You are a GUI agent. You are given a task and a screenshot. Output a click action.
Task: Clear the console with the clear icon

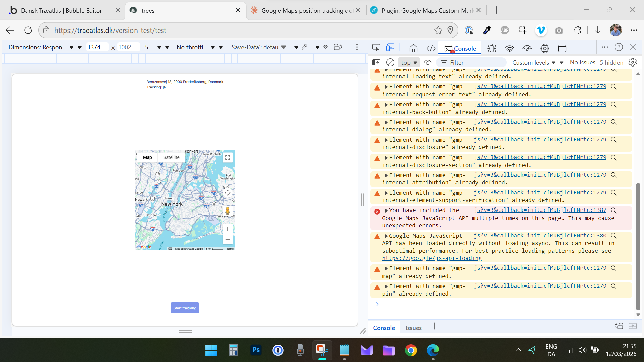point(390,62)
